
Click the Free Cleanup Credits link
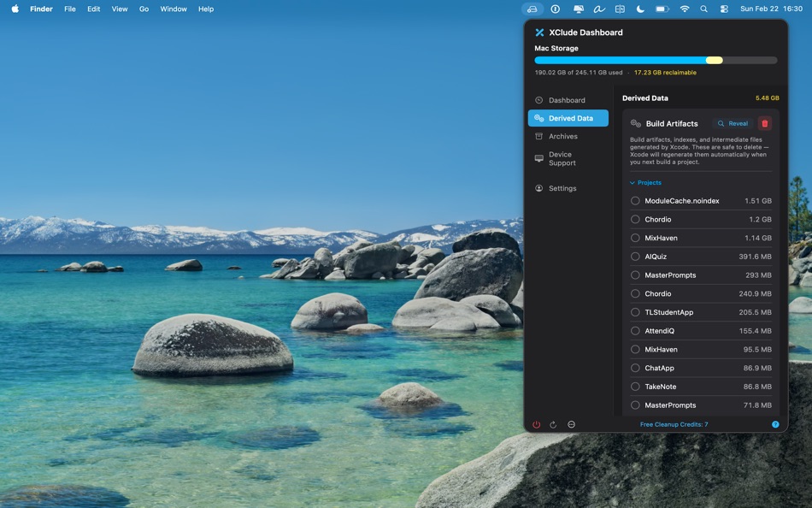click(674, 423)
